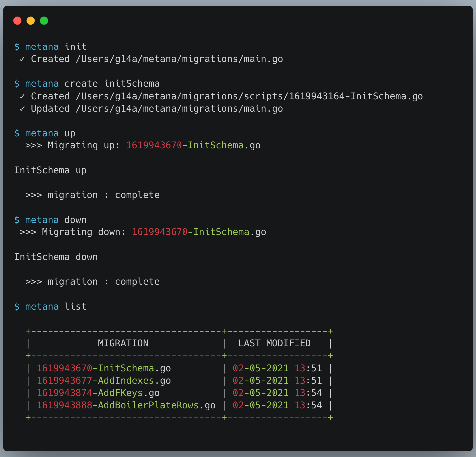The image size is (476, 457).
Task: Click the 'Migrating down: 1619943670-InitSchema.go' line
Action: (143, 232)
